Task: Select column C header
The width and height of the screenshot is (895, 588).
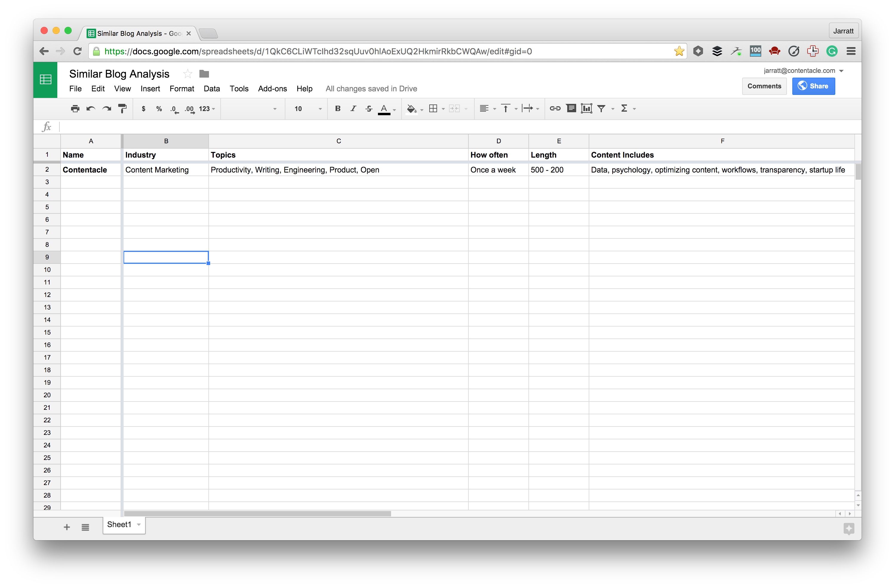Action: (339, 141)
